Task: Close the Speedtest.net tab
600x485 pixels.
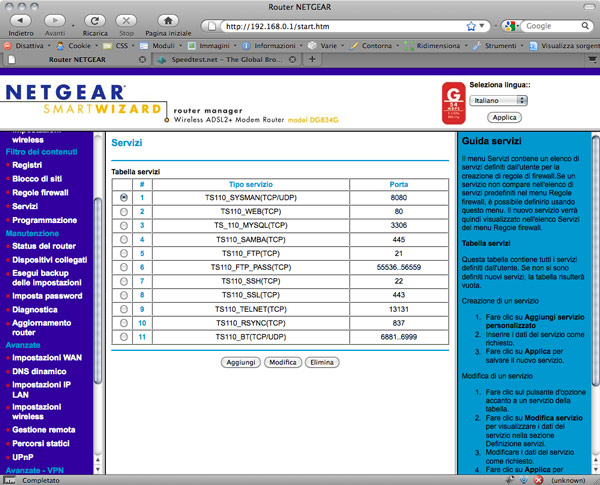Action: point(292,60)
